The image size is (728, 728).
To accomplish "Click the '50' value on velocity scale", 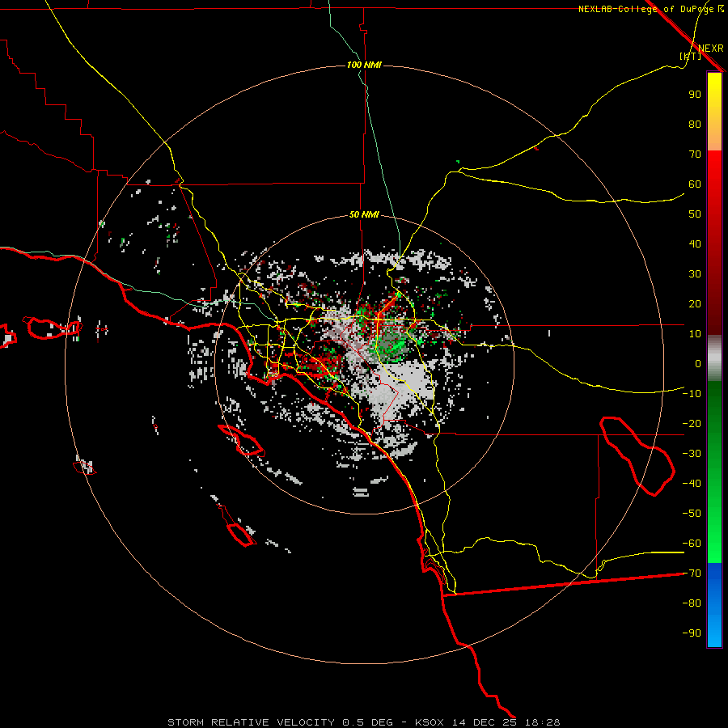I will pyautogui.click(x=695, y=214).
